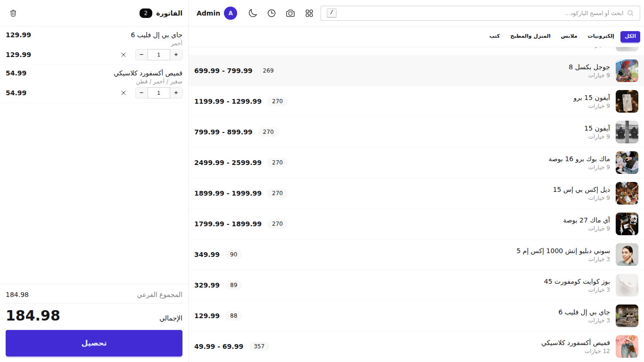Click variant text صغير / أحمر / قطن

159,82
